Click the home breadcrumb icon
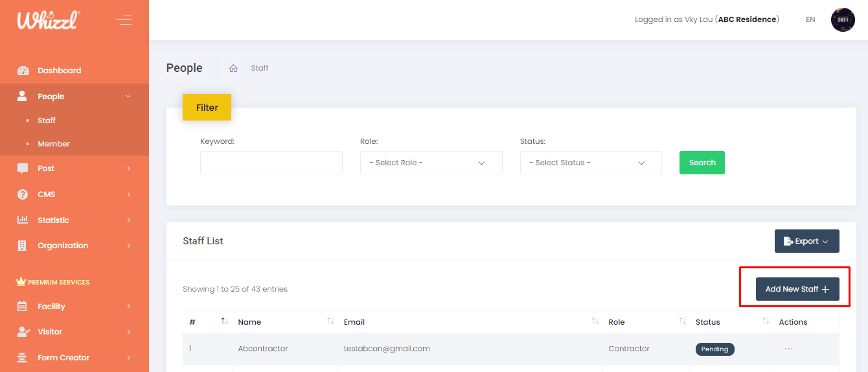This screenshot has height=372, width=868. [x=234, y=68]
